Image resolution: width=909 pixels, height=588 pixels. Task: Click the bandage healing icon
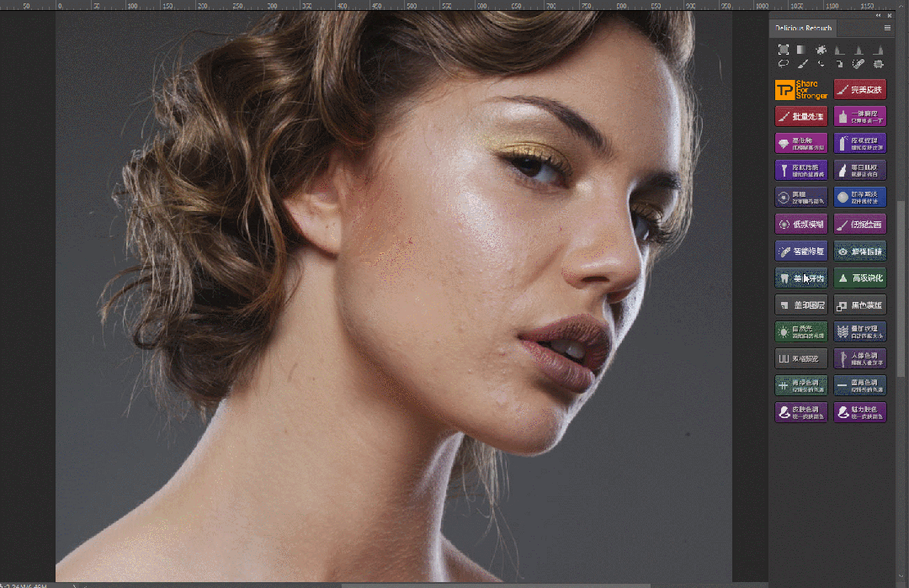[858, 64]
